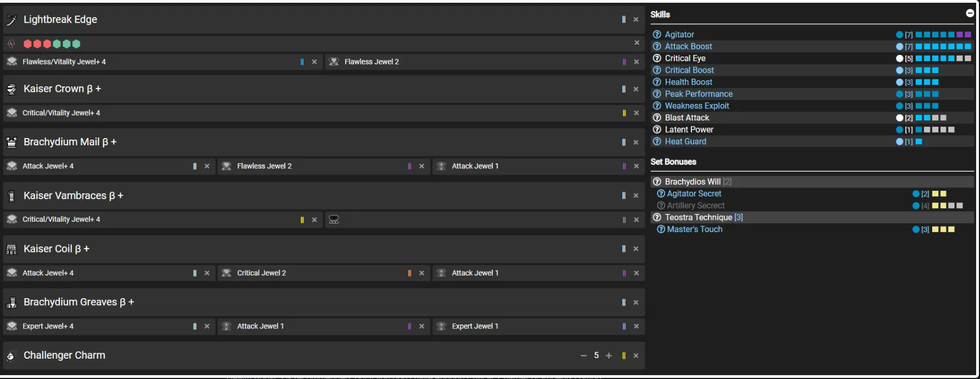Remove the Expert Jewel 1 decoration
The height and width of the screenshot is (379, 980).
pyautogui.click(x=636, y=326)
